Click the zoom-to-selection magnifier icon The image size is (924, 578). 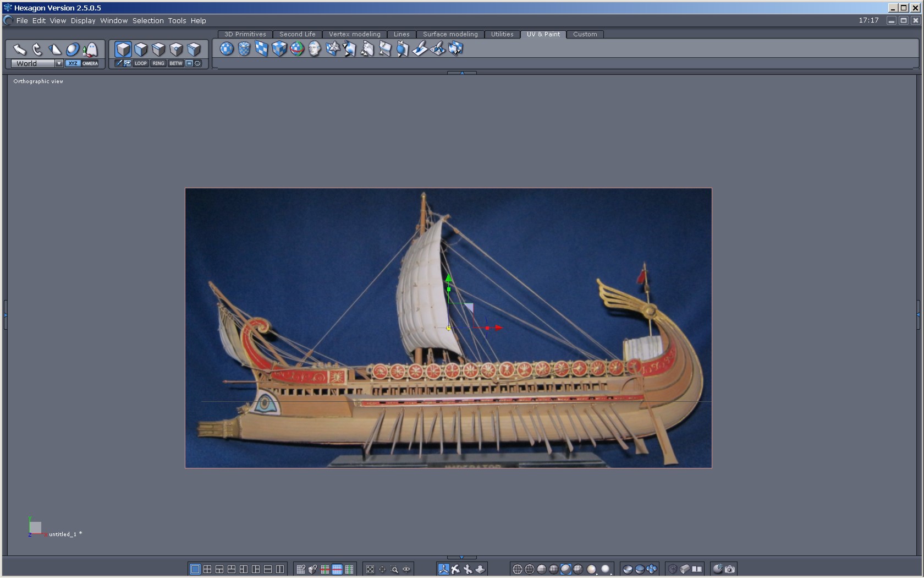pyautogui.click(x=394, y=569)
